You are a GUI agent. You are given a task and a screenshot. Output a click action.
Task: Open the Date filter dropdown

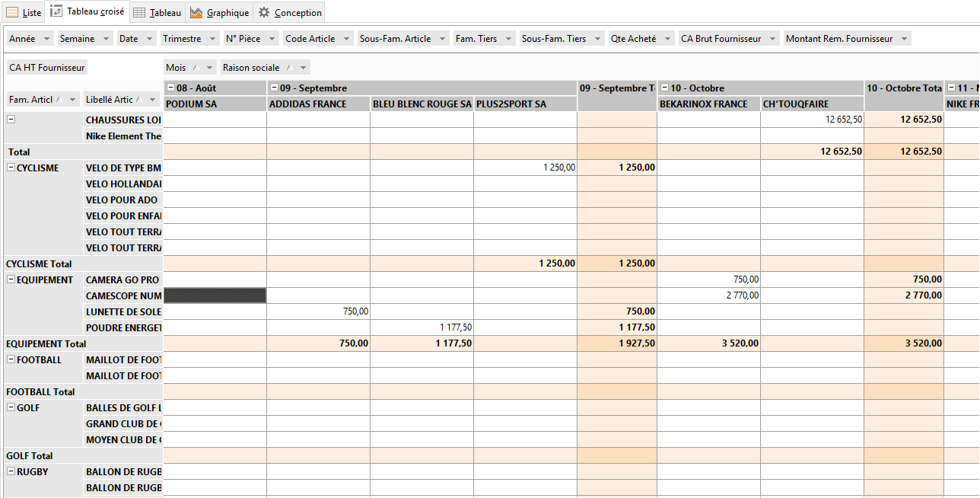149,39
